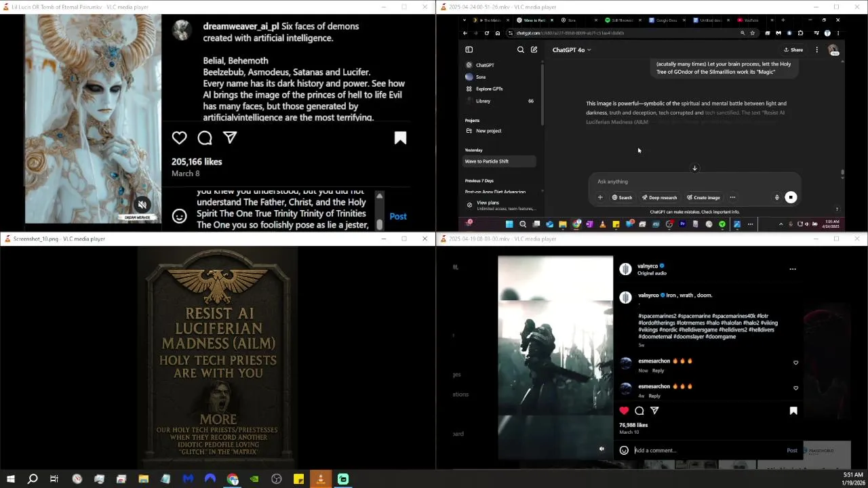Image resolution: width=868 pixels, height=488 pixels.
Task: Click the plus attach icon in ChatGPT composer
Action: coord(600,197)
